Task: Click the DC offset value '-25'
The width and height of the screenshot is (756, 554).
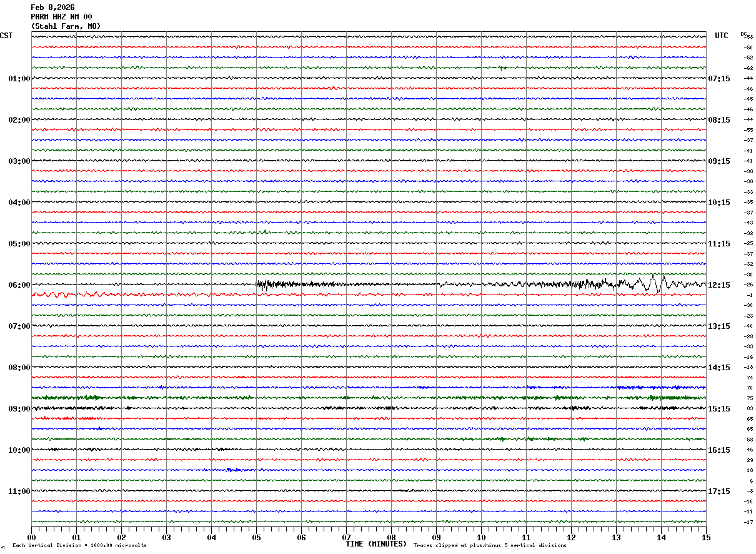Action: pos(749,244)
